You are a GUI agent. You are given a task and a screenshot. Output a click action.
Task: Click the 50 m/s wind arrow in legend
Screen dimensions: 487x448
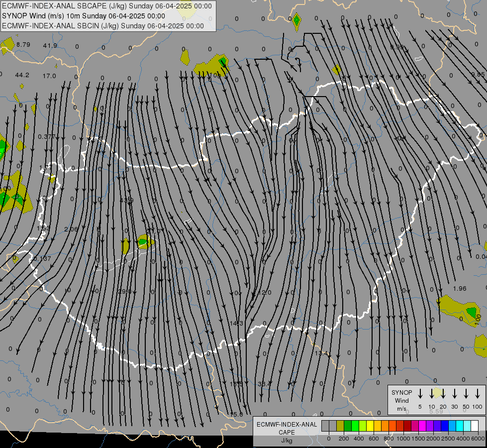[466, 394]
